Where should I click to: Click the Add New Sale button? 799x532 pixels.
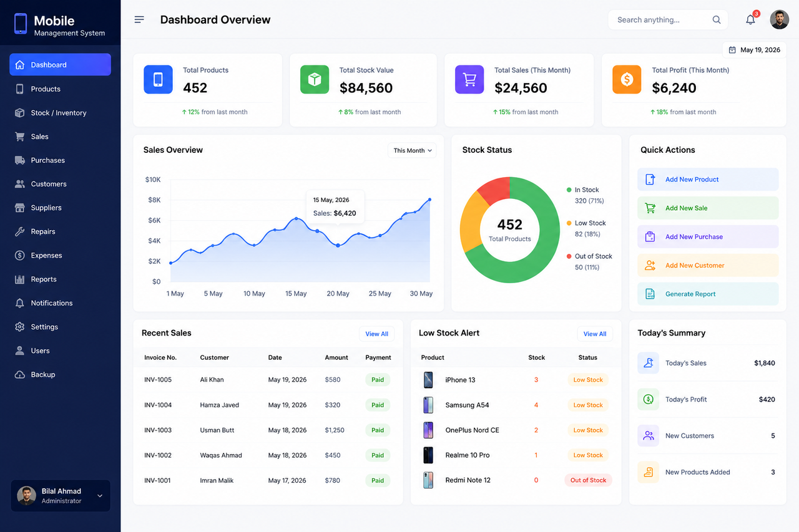pos(708,208)
